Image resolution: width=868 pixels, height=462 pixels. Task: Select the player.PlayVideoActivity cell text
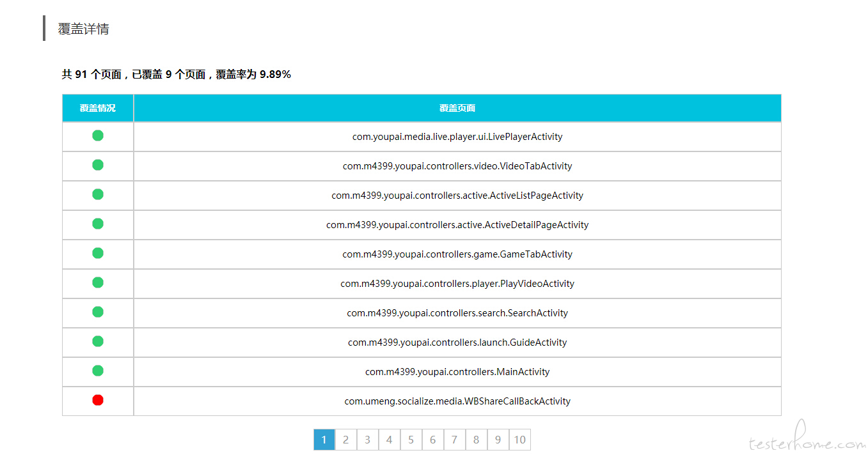point(457,284)
